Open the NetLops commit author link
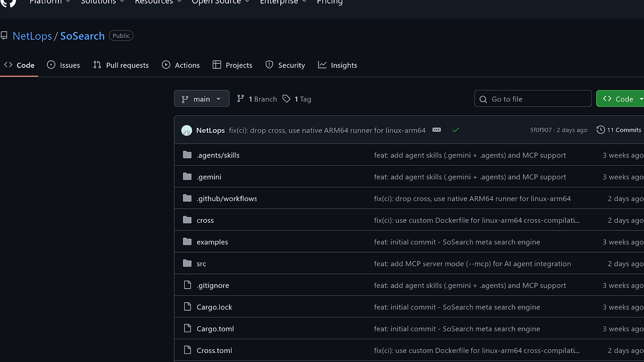Viewport: 644px width, 362px height. tap(210, 130)
